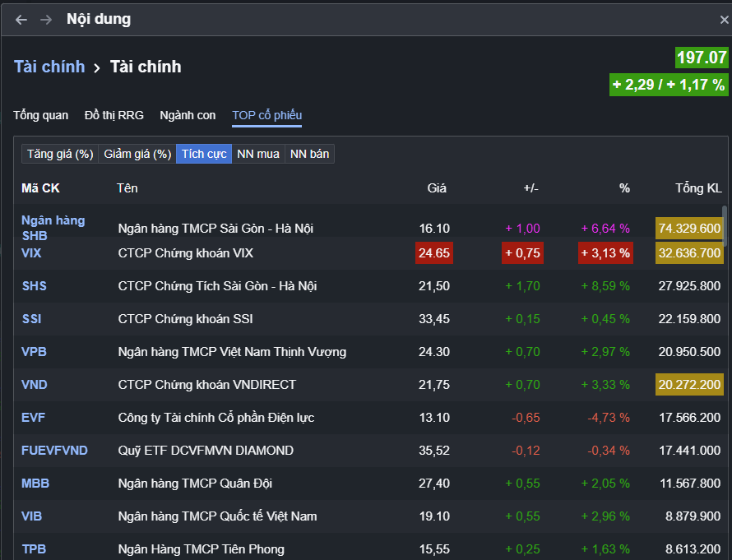This screenshot has height=560, width=732.
Task: Sort by the Tổng KL column header
Action: [698, 188]
